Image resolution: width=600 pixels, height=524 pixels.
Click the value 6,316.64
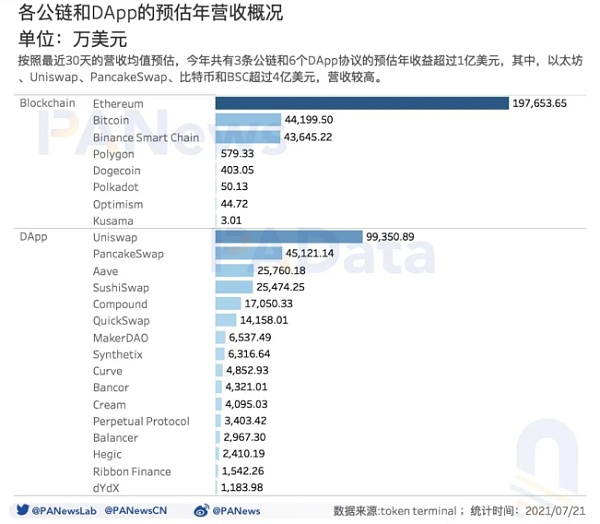click(x=249, y=354)
